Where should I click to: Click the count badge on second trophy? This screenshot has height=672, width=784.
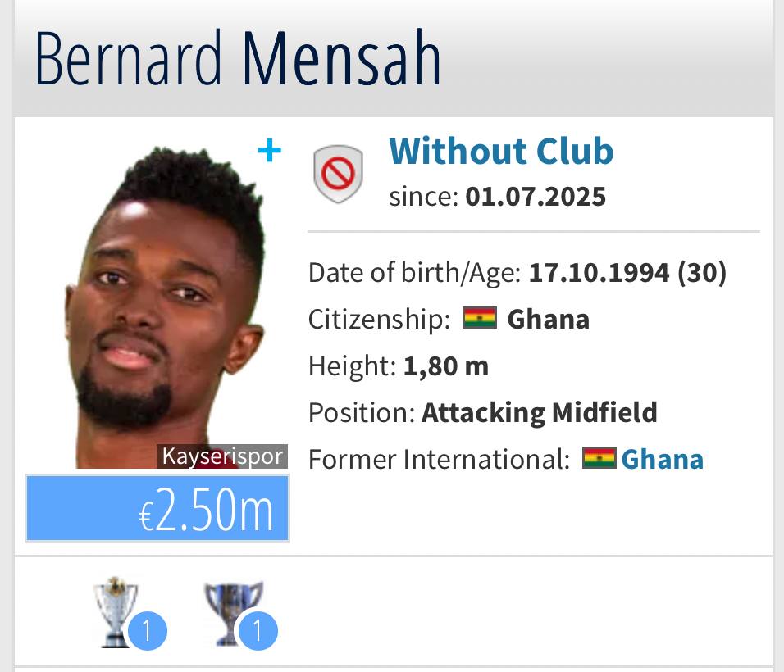click(258, 631)
